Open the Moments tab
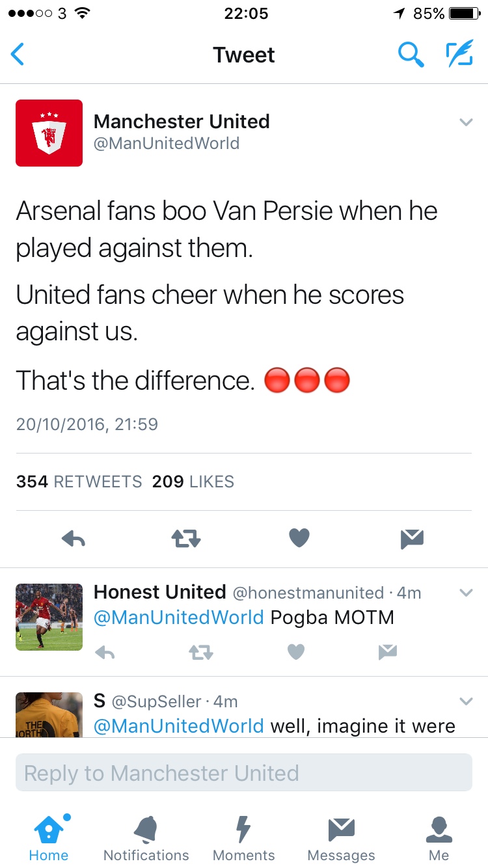 tap(243, 839)
